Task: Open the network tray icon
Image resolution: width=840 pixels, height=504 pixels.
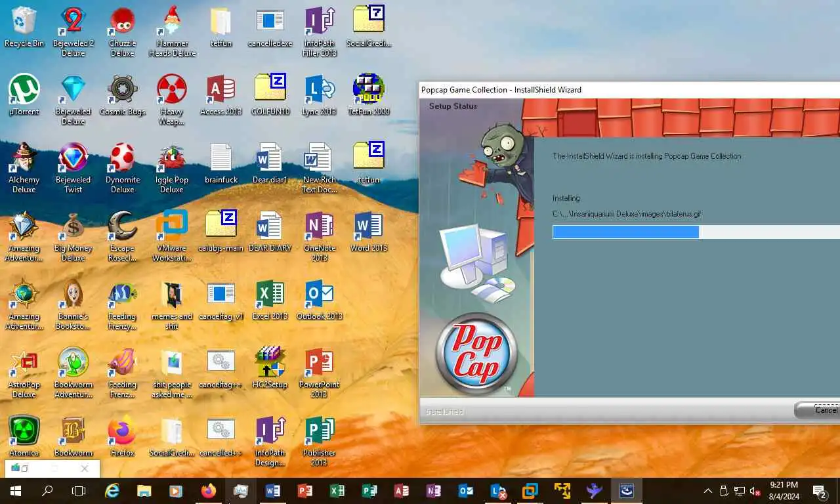Action: [x=740, y=491]
